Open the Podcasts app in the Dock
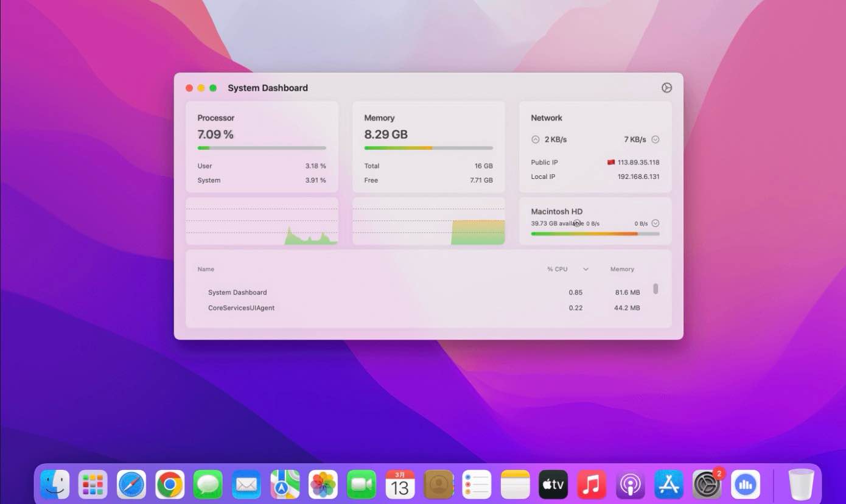The image size is (846, 504). [x=630, y=485]
